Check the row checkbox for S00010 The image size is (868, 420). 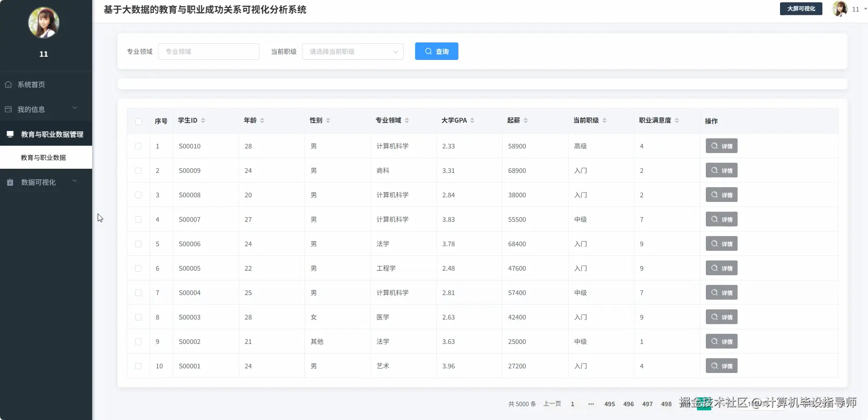[x=138, y=146]
